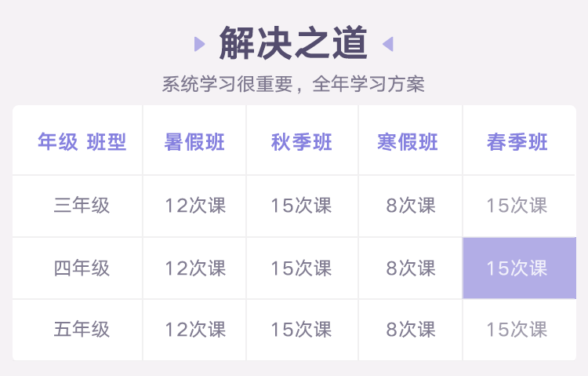Click the 解决之道 heading
This screenshot has height=376, width=588.
293,43
